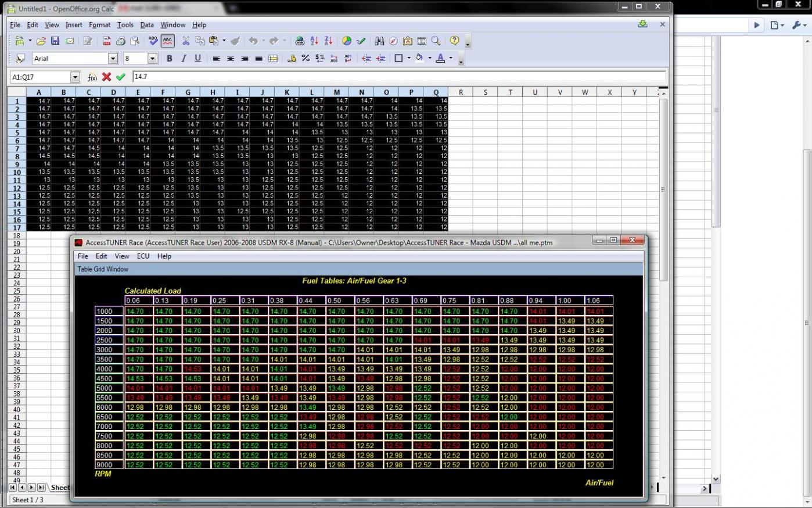
Task: Click Export as PDF icon
Action: coord(107,41)
